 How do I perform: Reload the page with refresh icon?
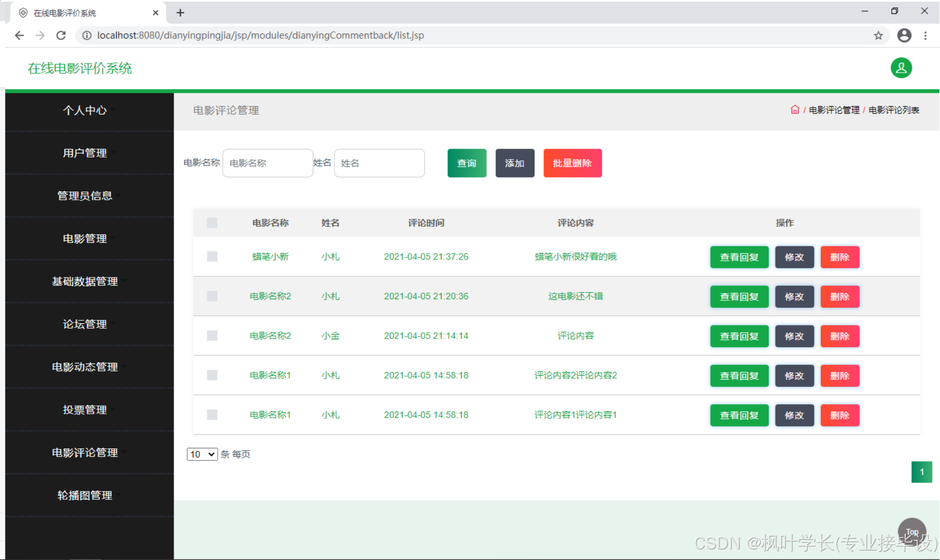pyautogui.click(x=61, y=35)
